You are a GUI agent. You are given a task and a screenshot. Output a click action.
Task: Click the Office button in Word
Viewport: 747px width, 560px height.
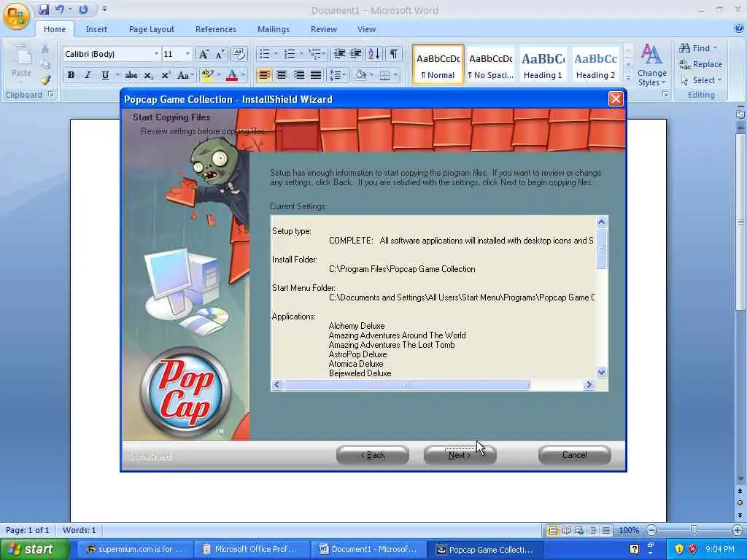[x=16, y=16]
